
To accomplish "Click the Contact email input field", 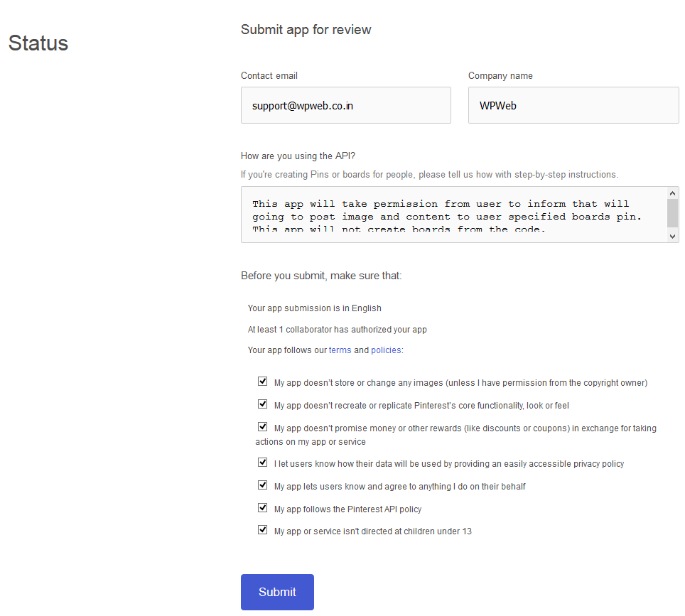I will click(345, 105).
